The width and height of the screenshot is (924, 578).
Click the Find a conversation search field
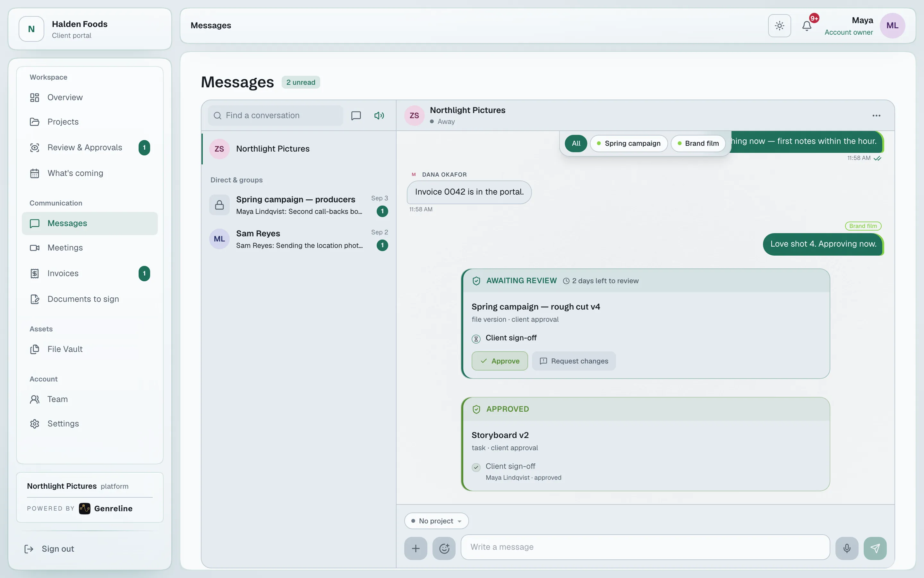pos(275,116)
